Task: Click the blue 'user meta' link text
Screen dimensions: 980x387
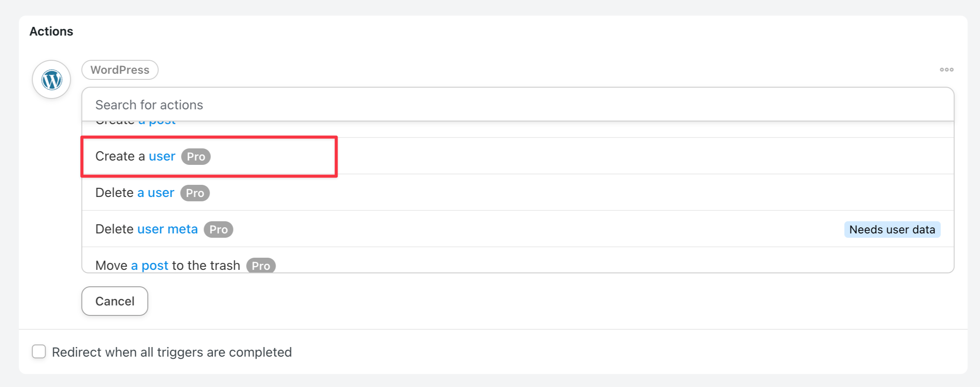Action: (168, 229)
